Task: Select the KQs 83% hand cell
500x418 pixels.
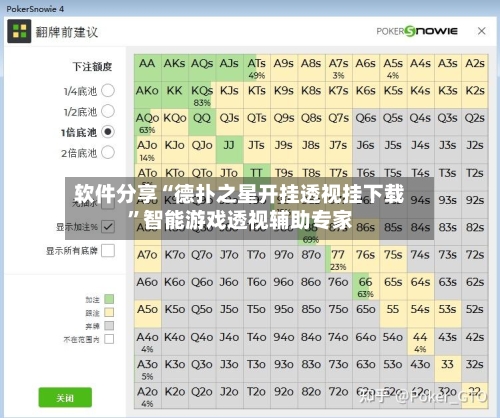Action: click(202, 95)
